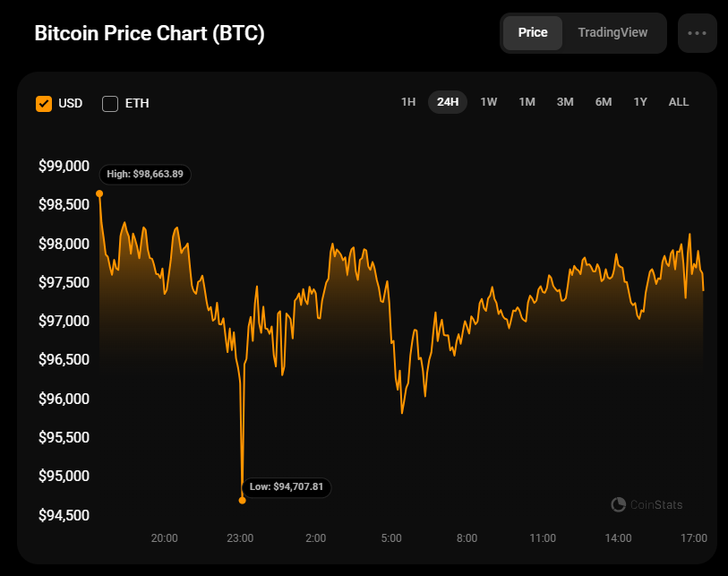Show ALL time price history
The image size is (728, 576).
[x=679, y=102]
